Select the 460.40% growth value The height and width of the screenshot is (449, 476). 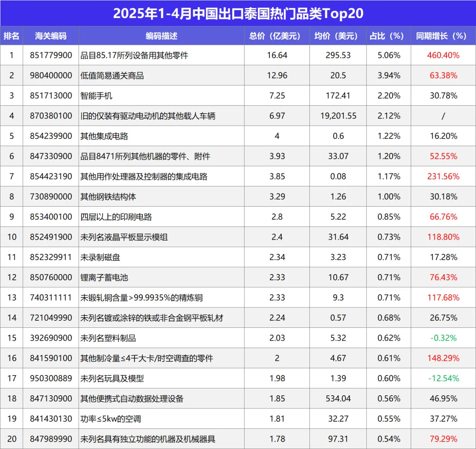(443, 55)
